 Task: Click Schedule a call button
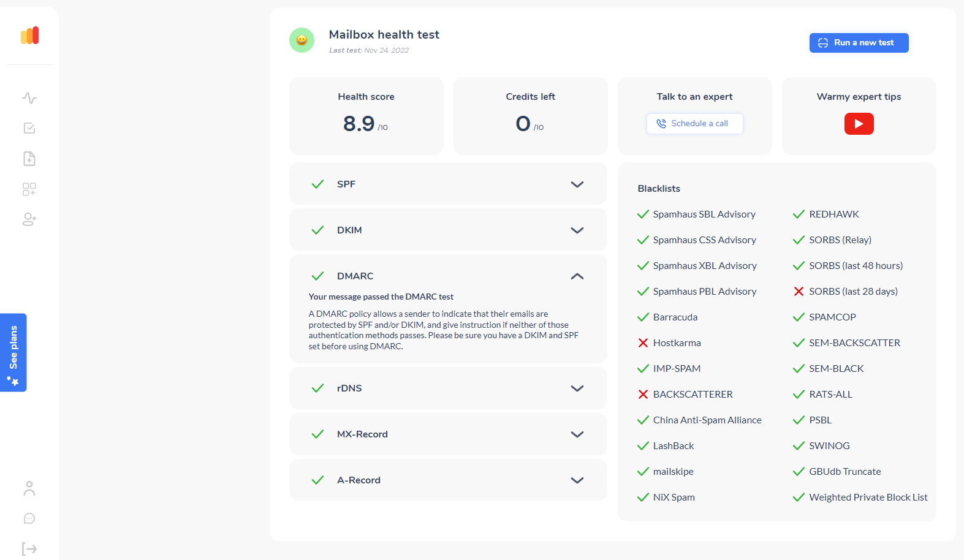point(695,123)
